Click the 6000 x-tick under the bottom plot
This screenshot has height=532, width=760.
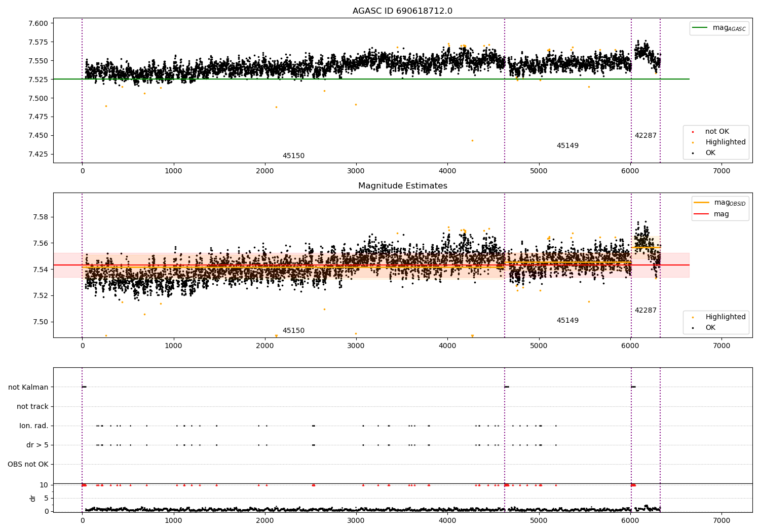coord(630,521)
